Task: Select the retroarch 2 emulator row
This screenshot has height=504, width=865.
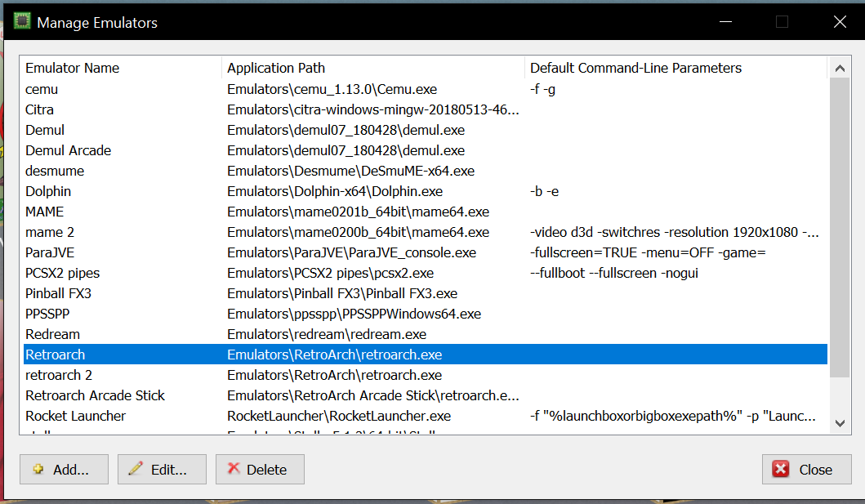Action: 426,375
